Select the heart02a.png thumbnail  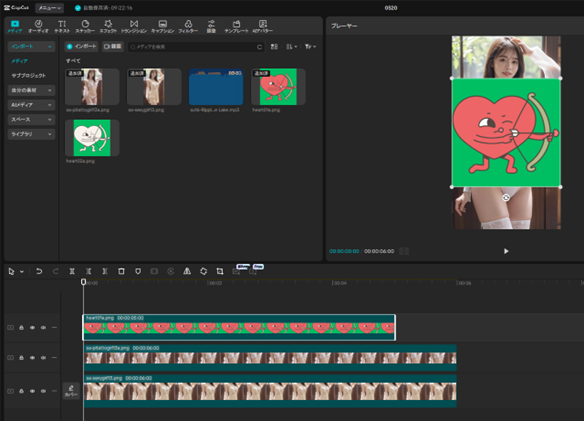92,138
